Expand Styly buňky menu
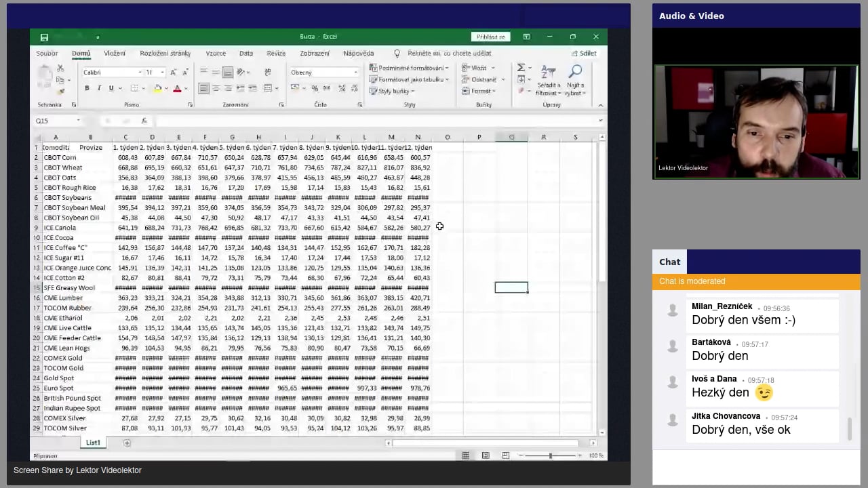The image size is (868, 488). [x=393, y=91]
